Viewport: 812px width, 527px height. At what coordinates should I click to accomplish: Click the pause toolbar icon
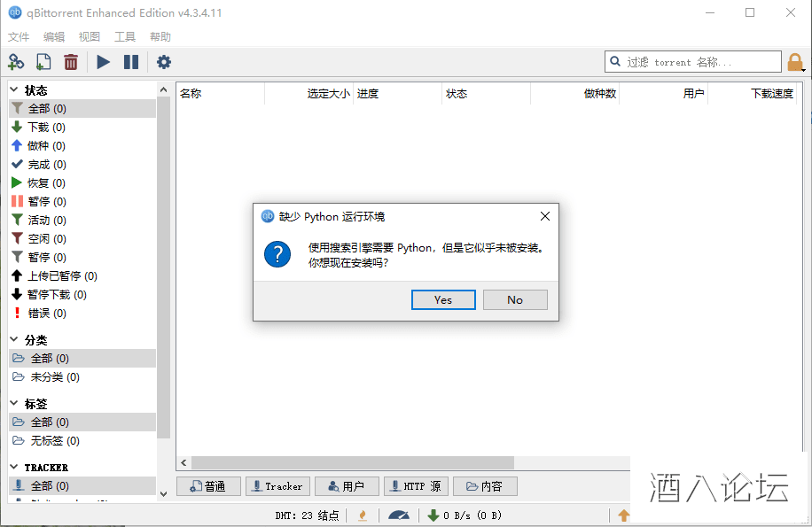(131, 62)
